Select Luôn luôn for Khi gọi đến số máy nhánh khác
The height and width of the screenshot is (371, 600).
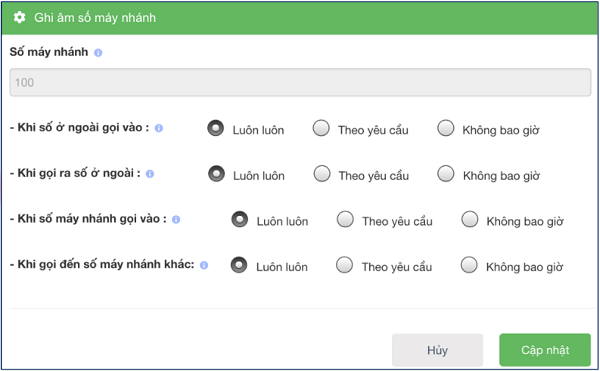pyautogui.click(x=239, y=265)
